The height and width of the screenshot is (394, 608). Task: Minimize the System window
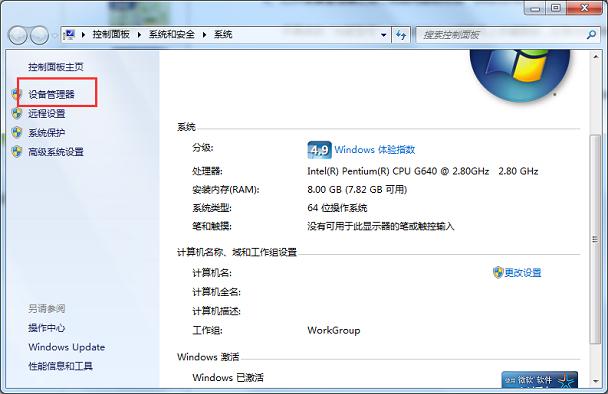click(x=535, y=8)
